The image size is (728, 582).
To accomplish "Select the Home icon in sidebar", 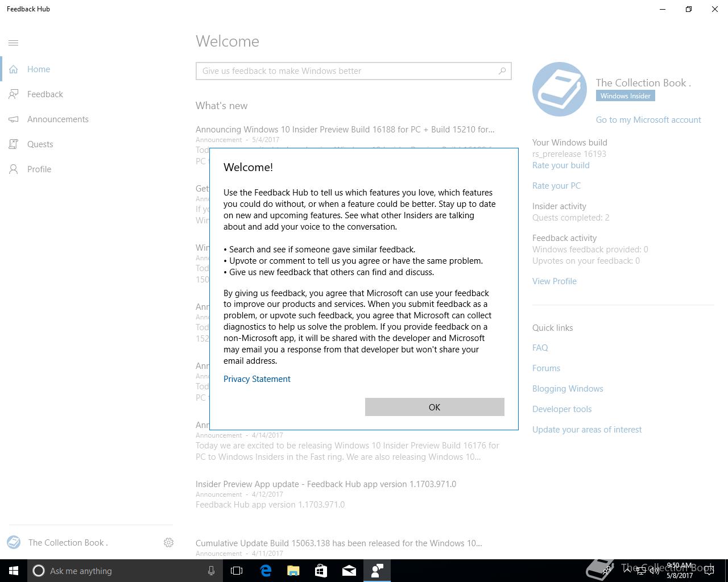I will pyautogui.click(x=14, y=69).
